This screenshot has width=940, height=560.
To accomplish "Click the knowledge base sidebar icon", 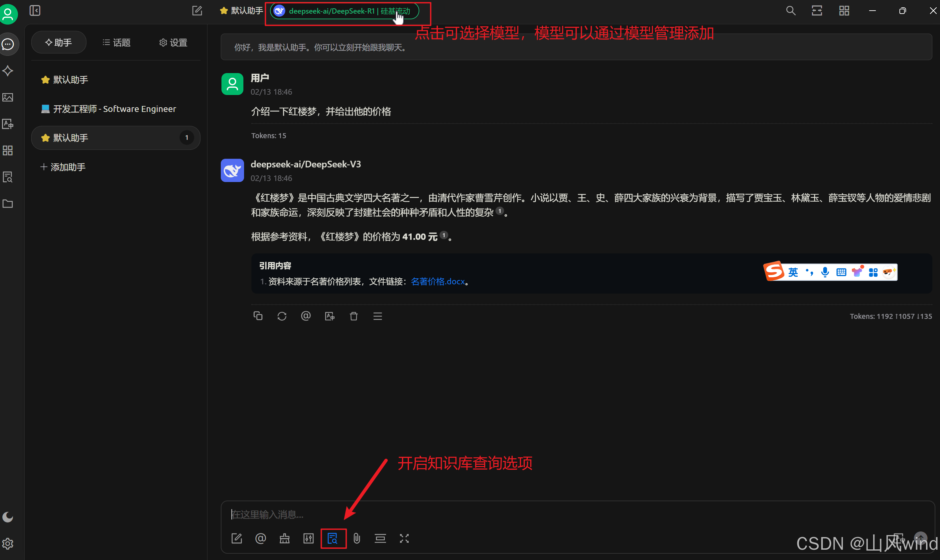I will 8,177.
